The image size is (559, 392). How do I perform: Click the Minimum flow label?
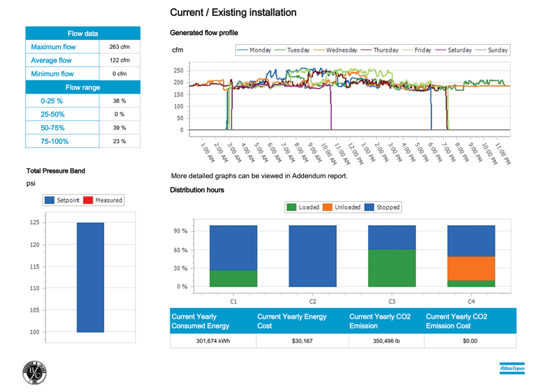pyautogui.click(x=52, y=74)
